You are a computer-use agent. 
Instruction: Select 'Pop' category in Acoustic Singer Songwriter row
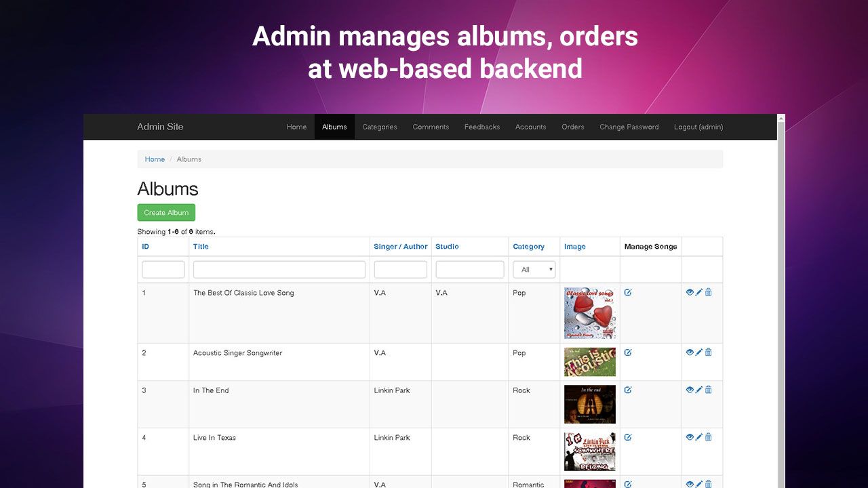(x=519, y=353)
